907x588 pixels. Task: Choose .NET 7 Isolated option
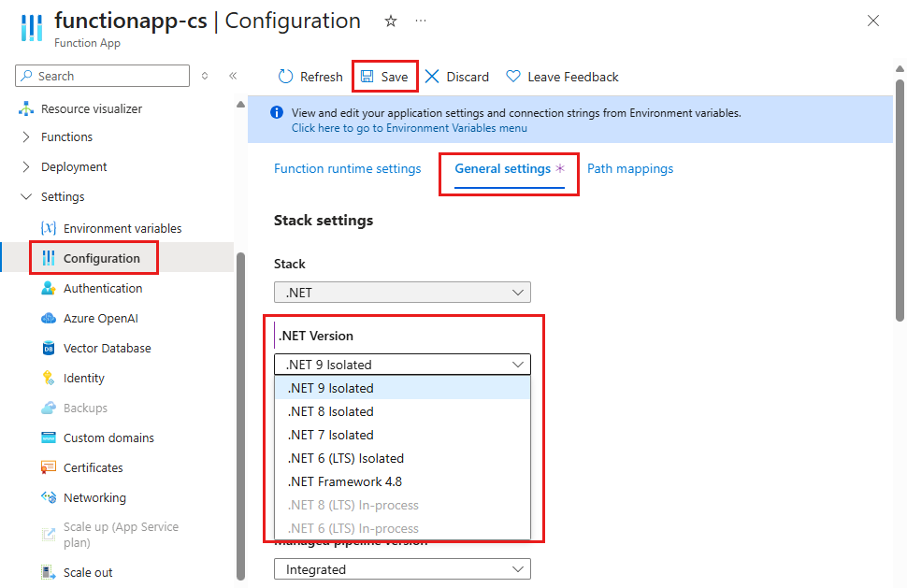[402, 435]
